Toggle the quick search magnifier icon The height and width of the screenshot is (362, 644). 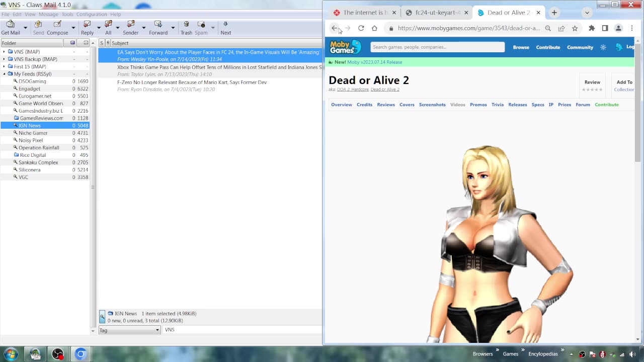[x=102, y=317]
